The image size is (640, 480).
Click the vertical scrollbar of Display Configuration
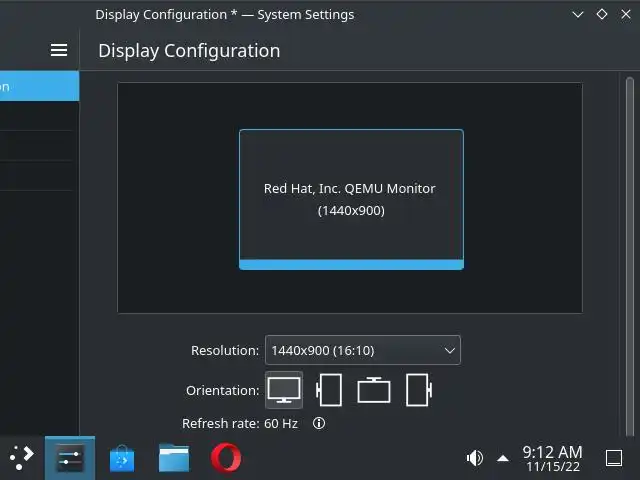[x=630, y=255]
